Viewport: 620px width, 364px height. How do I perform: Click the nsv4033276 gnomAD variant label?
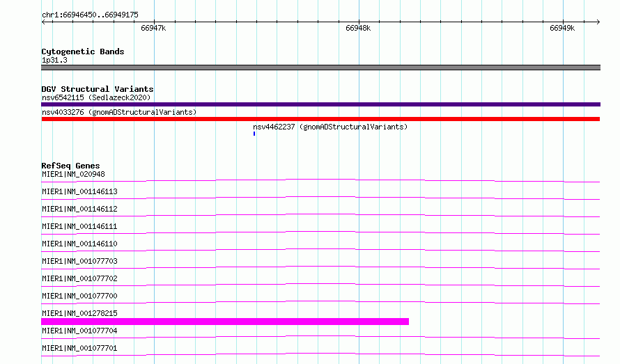coord(119,112)
